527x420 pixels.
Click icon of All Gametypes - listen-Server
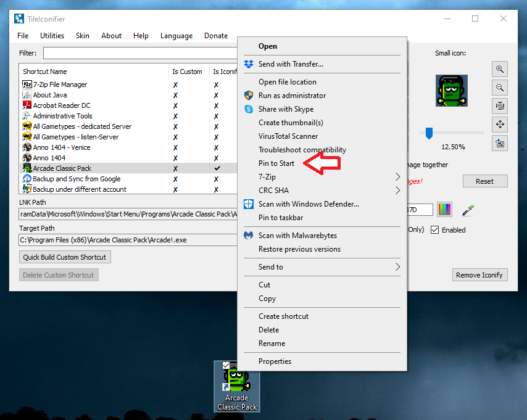pyautogui.click(x=27, y=137)
